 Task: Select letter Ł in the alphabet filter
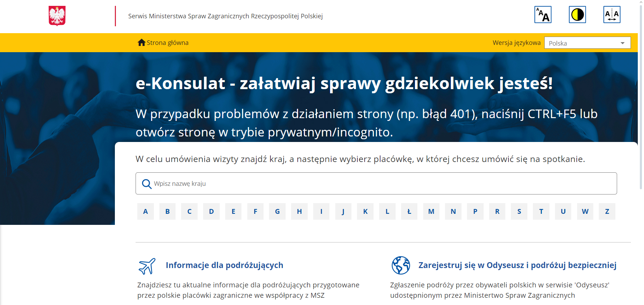pos(409,211)
